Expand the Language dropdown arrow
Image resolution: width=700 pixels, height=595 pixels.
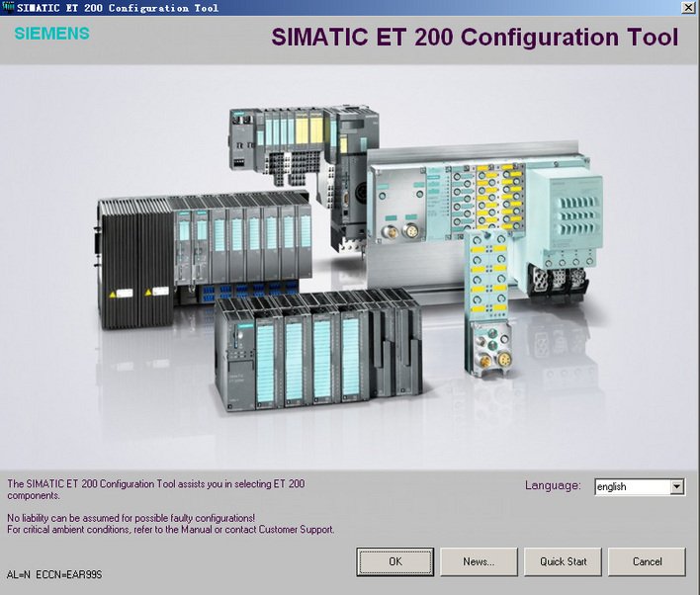point(677,486)
